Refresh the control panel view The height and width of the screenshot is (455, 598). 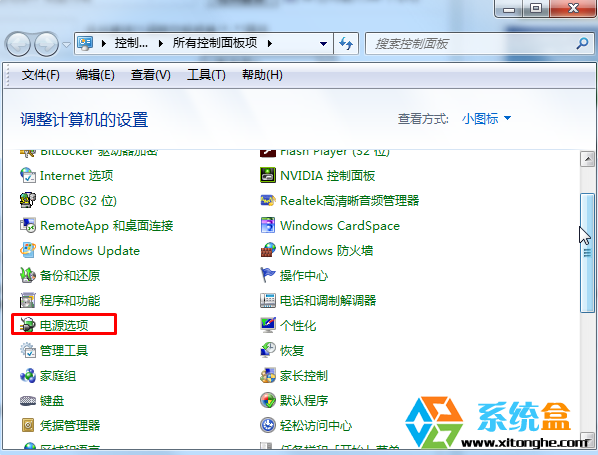[346, 43]
